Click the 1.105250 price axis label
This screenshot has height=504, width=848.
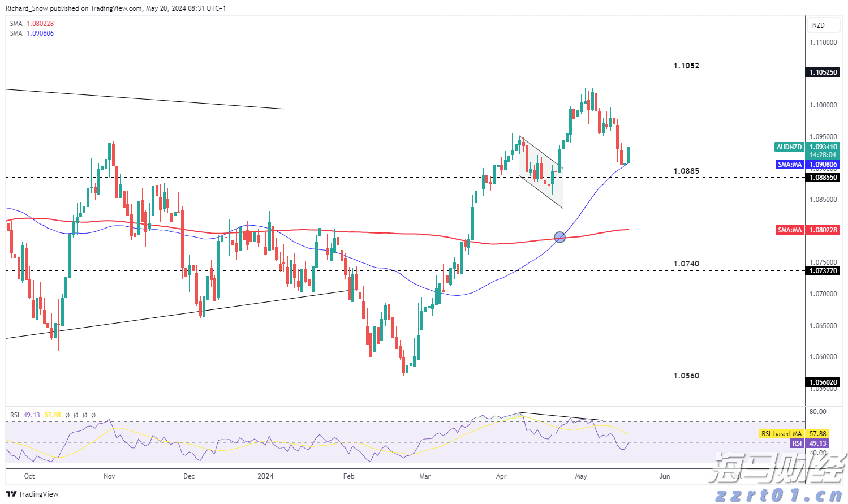(823, 72)
